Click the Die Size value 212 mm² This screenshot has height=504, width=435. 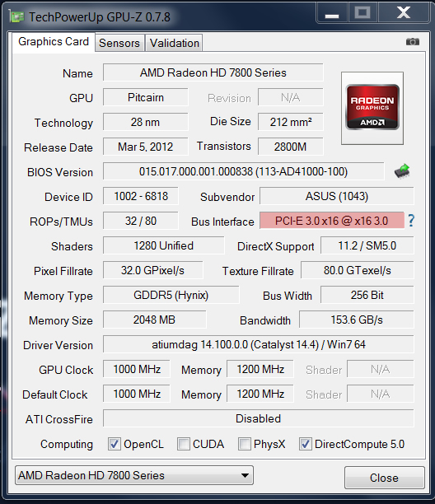tap(291, 122)
